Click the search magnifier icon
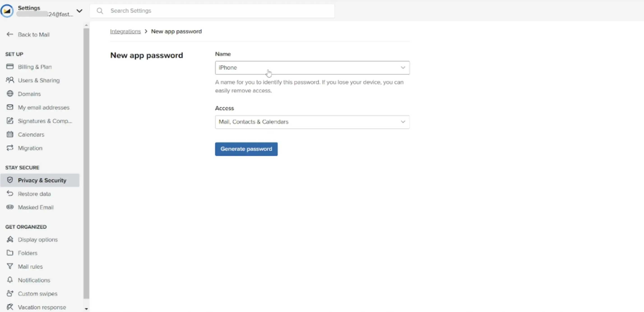Screen dimensions: 644x312 (100, 11)
